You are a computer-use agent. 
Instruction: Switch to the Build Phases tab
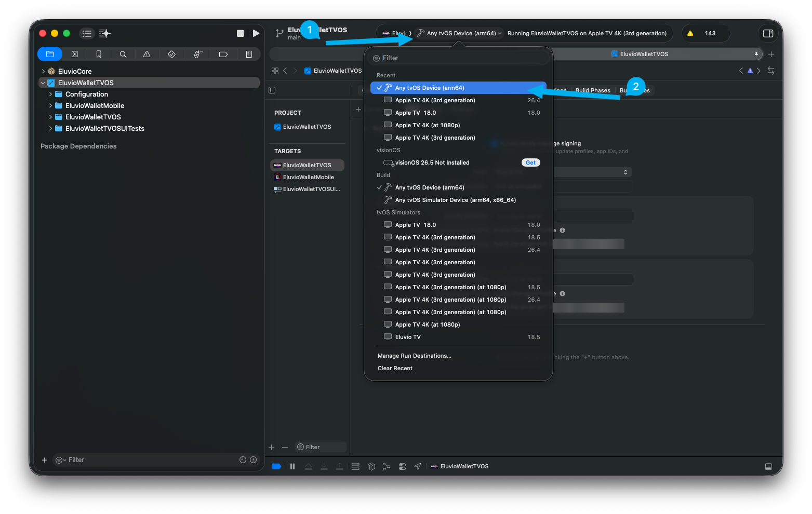[593, 90]
